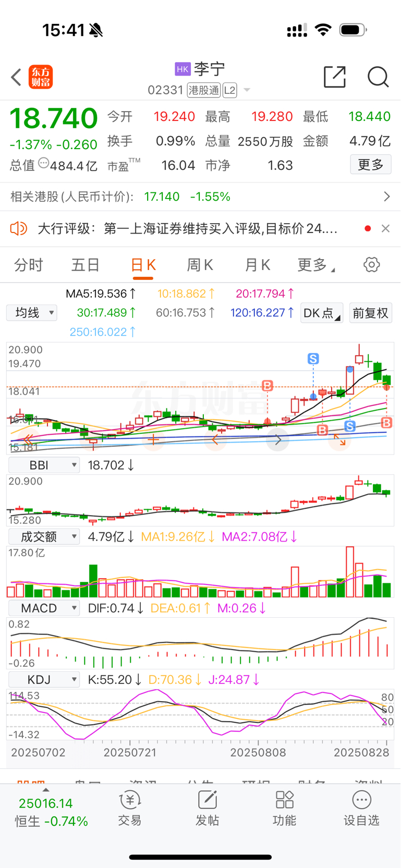Tap the 250:16.022 moving average value

[103, 332]
